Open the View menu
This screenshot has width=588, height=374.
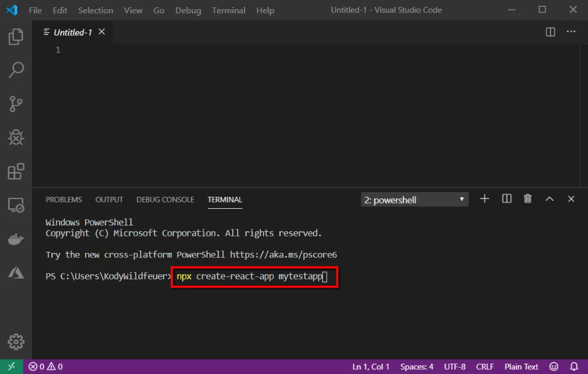coord(133,10)
